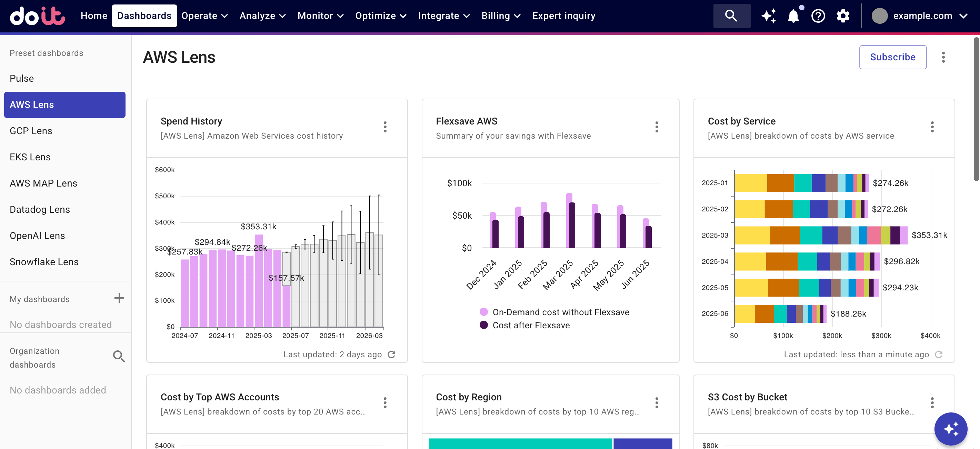Image resolution: width=980 pixels, height=449 pixels.
Task: Open the search icon in top bar
Action: pyautogui.click(x=731, y=16)
